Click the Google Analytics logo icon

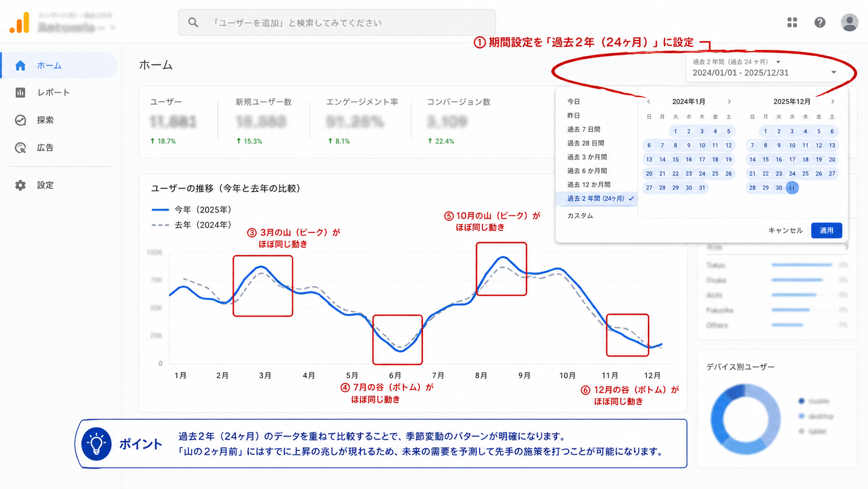click(20, 23)
